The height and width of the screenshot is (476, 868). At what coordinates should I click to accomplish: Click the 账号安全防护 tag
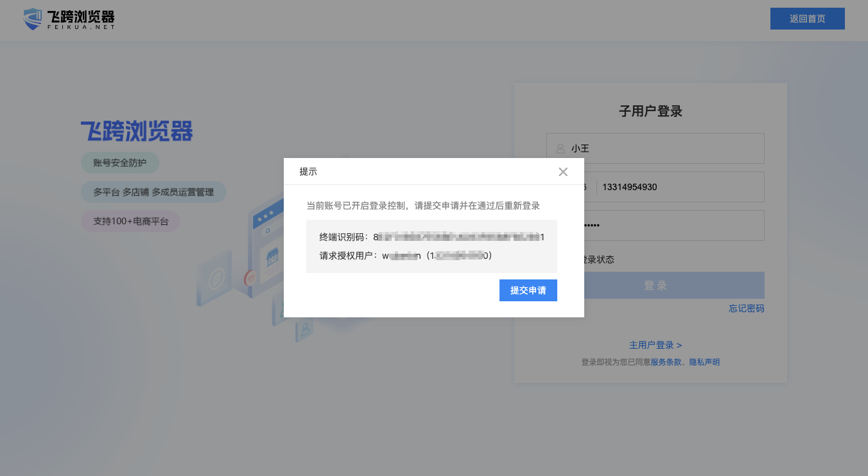(x=120, y=163)
